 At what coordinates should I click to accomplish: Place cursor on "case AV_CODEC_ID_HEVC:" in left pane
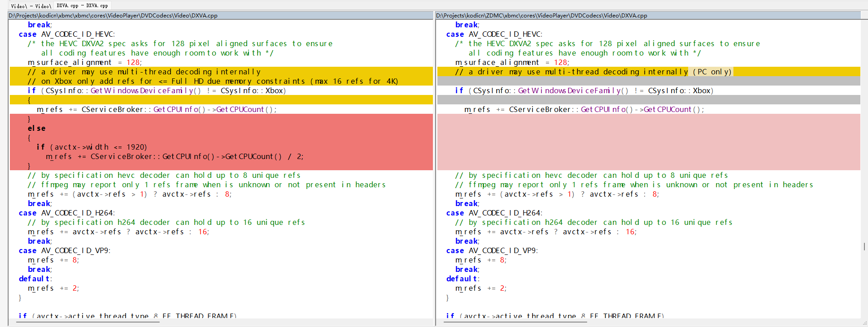66,34
